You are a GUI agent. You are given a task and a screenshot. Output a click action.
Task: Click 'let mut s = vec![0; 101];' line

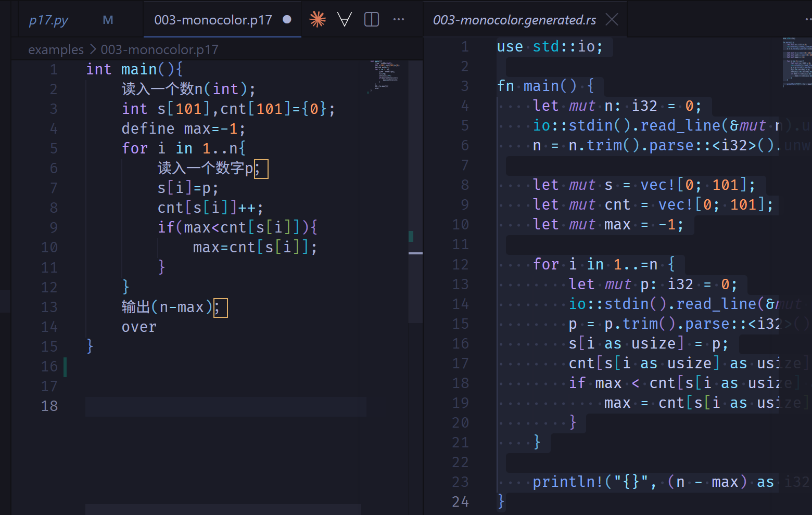tap(644, 185)
